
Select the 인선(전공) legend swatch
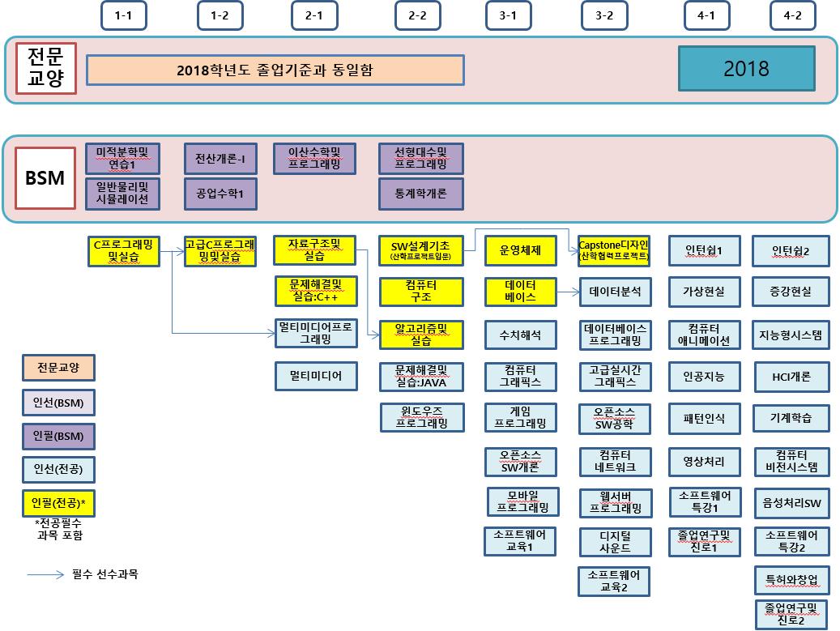point(58,470)
